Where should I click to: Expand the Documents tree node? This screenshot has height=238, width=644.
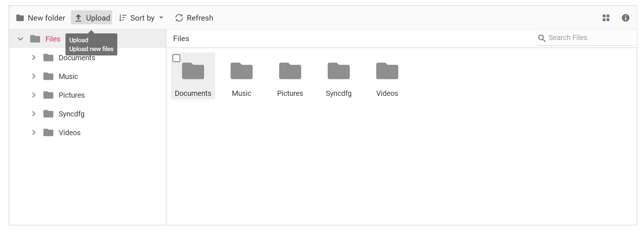[x=34, y=58]
